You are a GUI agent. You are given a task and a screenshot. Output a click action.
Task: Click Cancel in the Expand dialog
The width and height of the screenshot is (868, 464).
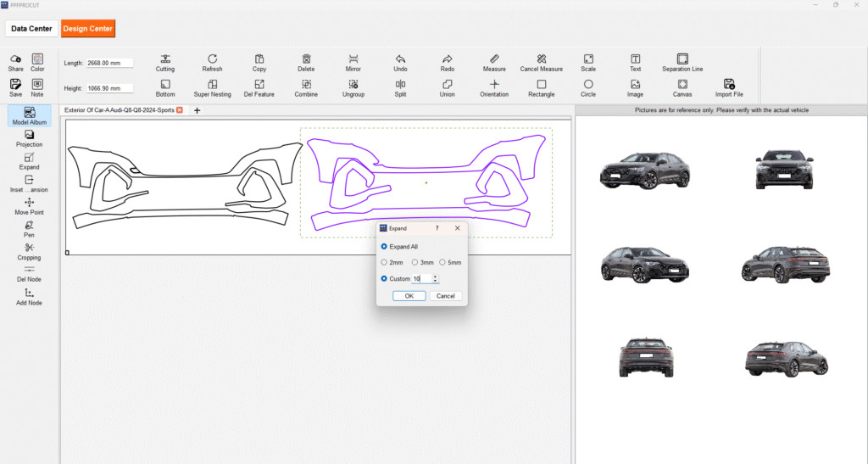446,296
